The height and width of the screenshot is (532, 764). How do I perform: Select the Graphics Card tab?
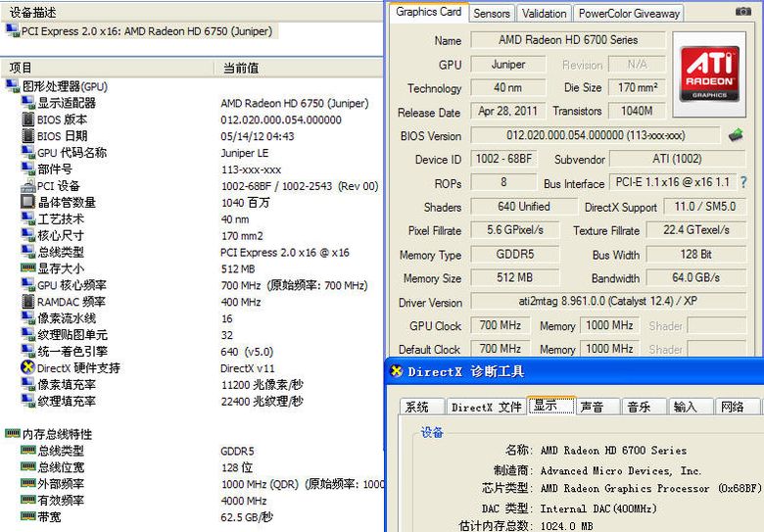428,12
